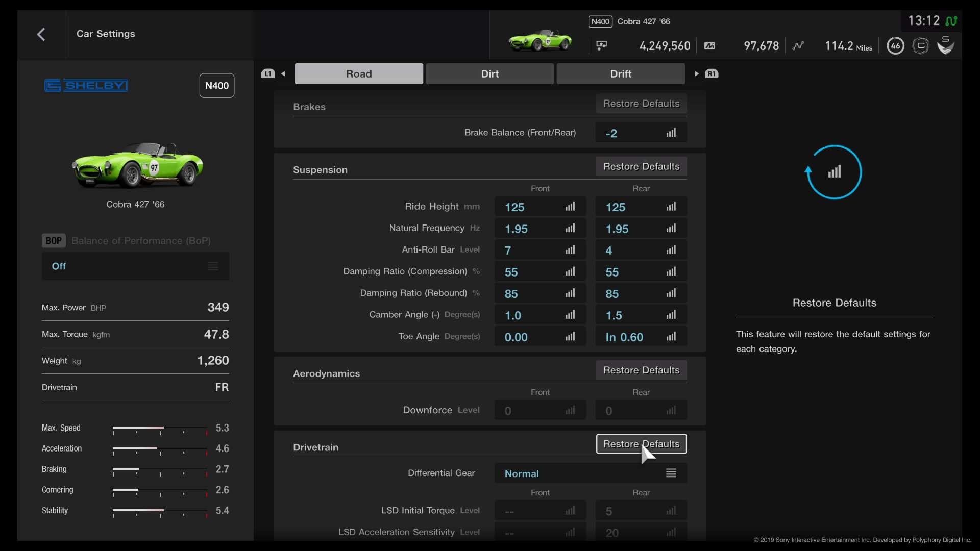Viewport: 980px width, 551px height.
Task: Restore Defaults for Aerodynamics section
Action: pyautogui.click(x=642, y=370)
